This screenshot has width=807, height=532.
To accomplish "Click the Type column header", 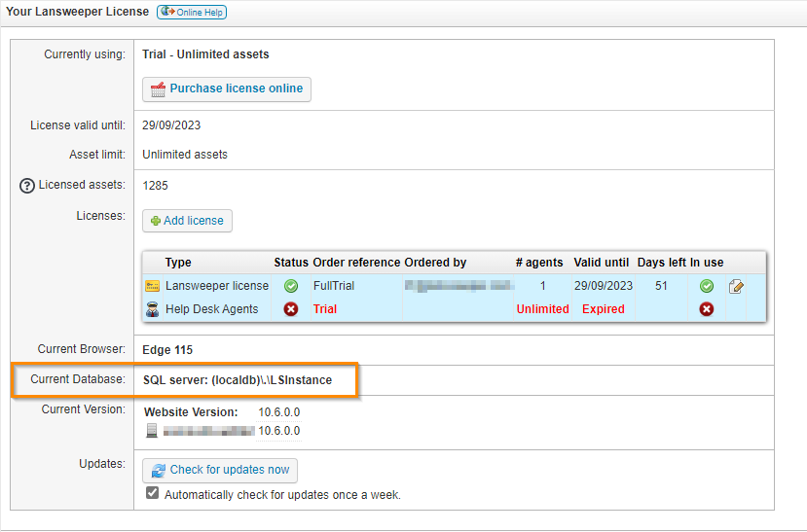I will tap(178, 263).
